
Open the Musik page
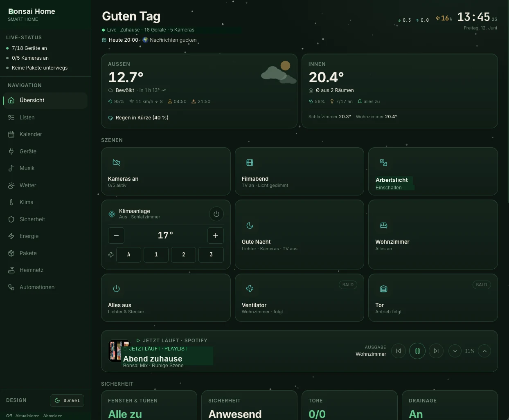(x=45, y=168)
